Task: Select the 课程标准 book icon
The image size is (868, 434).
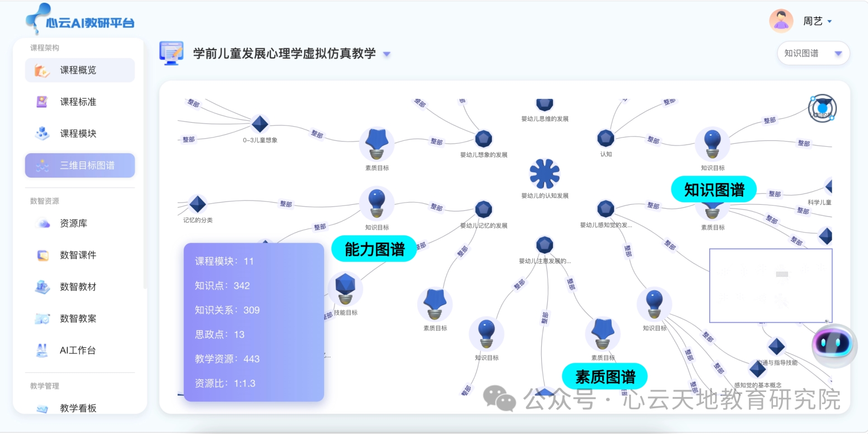Action: pyautogui.click(x=42, y=102)
